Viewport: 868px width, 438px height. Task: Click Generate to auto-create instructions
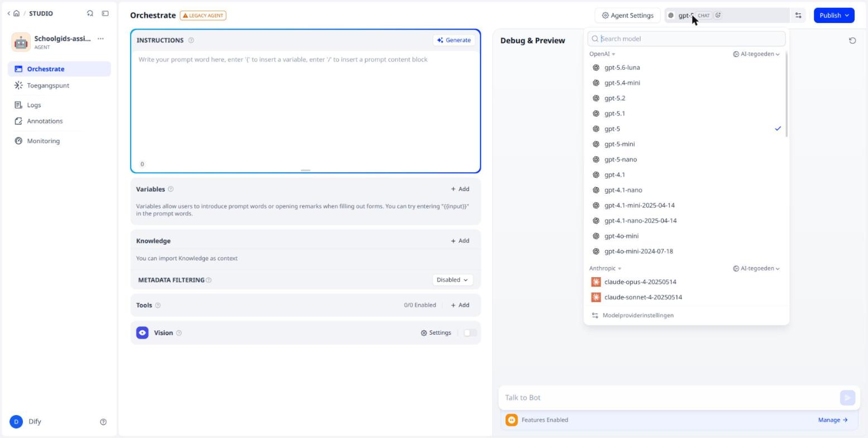click(454, 40)
